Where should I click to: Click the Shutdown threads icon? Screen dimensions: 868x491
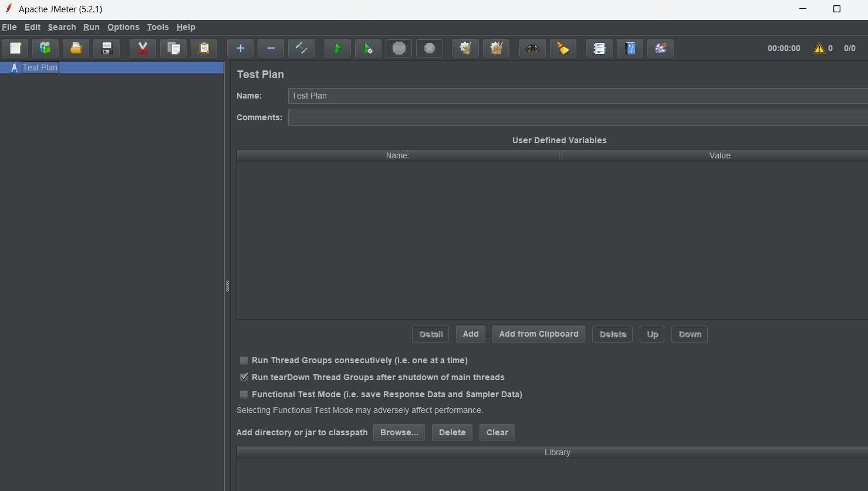click(429, 48)
